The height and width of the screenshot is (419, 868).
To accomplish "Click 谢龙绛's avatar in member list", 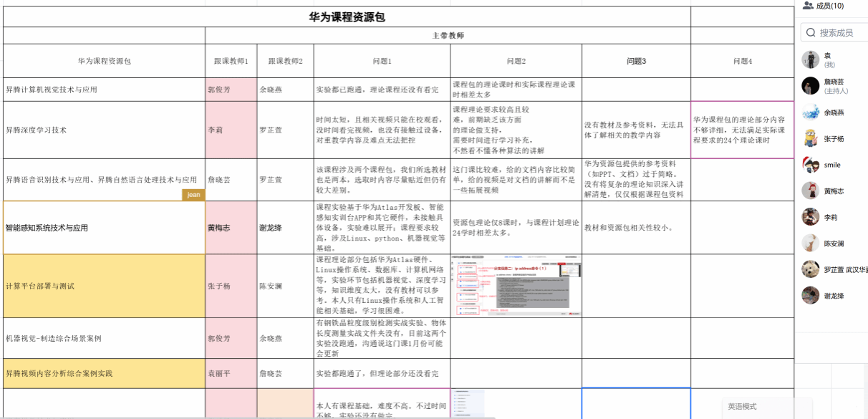I will 810,296.
